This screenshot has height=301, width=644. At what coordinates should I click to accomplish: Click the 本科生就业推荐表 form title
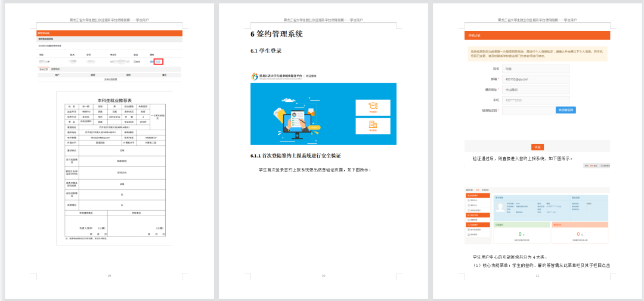click(x=114, y=100)
